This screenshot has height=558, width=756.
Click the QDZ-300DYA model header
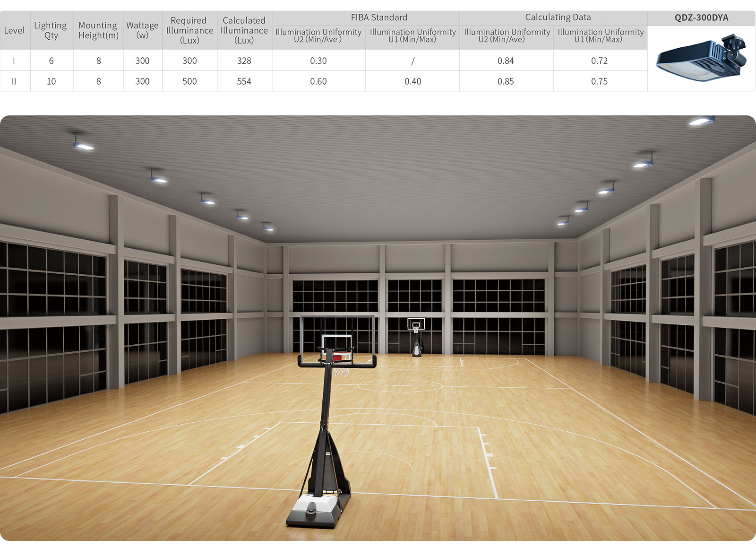[x=701, y=18]
